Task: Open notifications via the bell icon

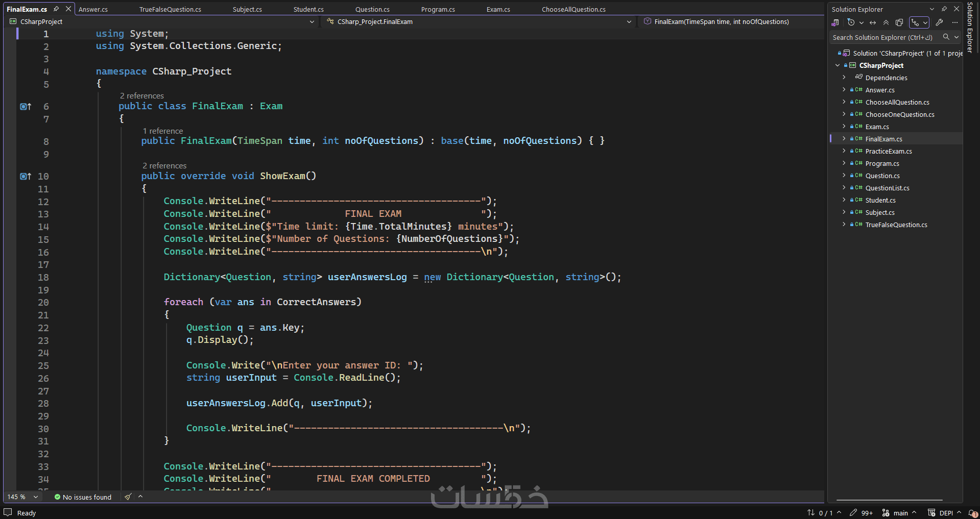Action: [972, 513]
